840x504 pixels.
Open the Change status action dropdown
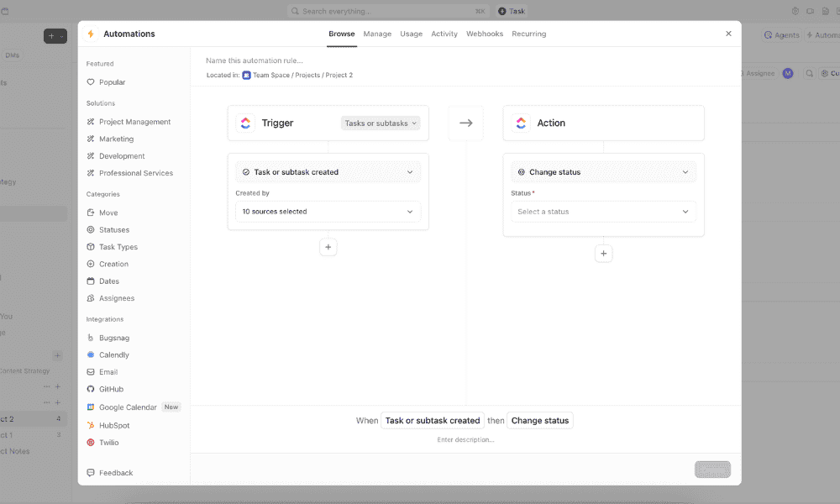click(x=603, y=172)
